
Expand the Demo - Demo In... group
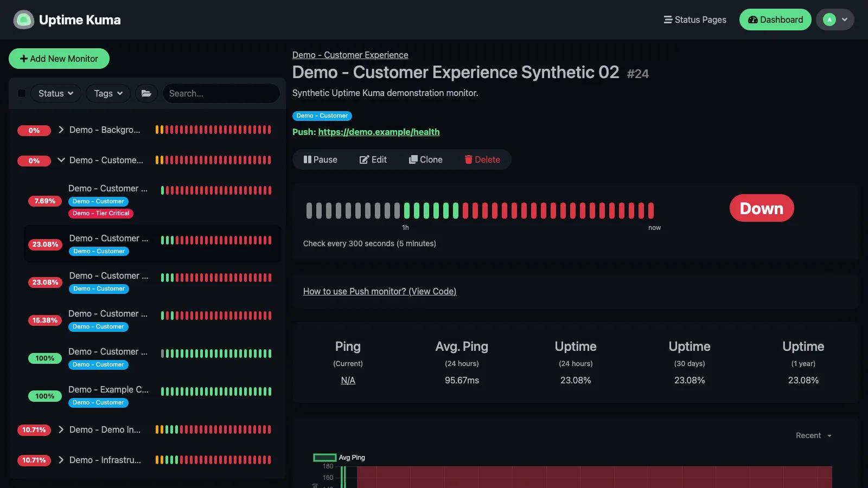[61, 429]
